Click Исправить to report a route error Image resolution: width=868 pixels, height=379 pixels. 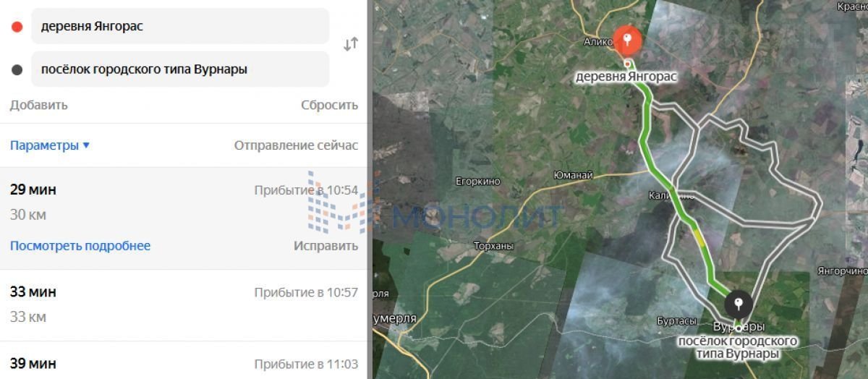[325, 246]
